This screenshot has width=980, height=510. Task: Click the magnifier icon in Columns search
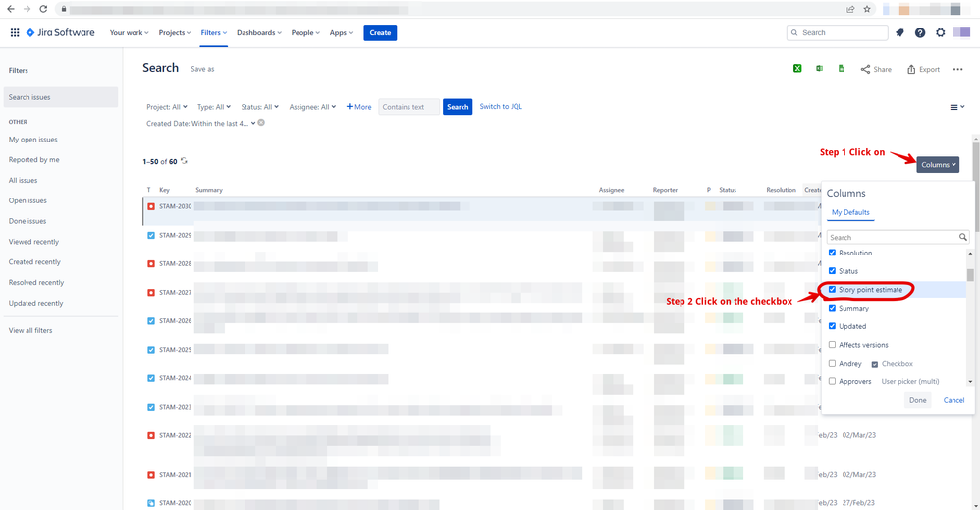tap(962, 237)
